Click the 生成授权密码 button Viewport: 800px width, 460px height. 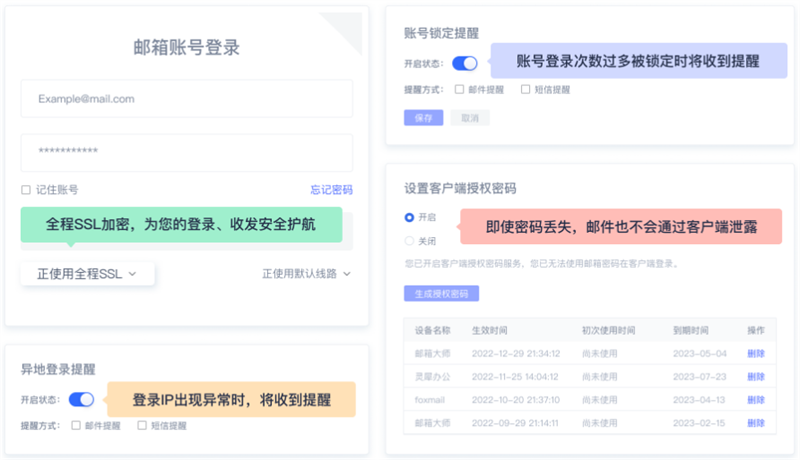pos(441,294)
